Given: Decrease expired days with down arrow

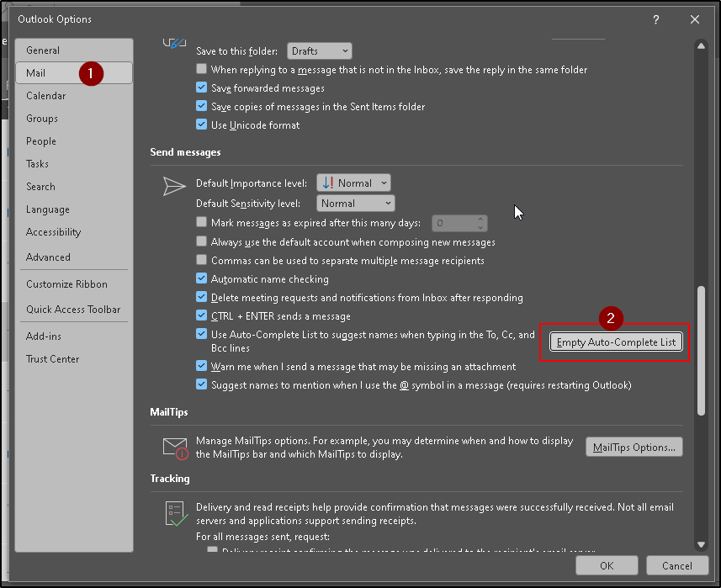Looking at the screenshot, I should click(x=480, y=227).
